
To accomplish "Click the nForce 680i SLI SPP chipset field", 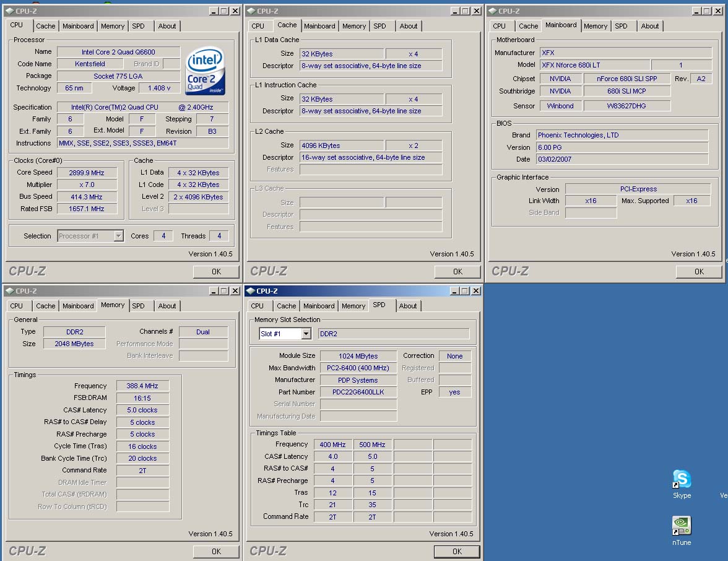I will pos(626,79).
